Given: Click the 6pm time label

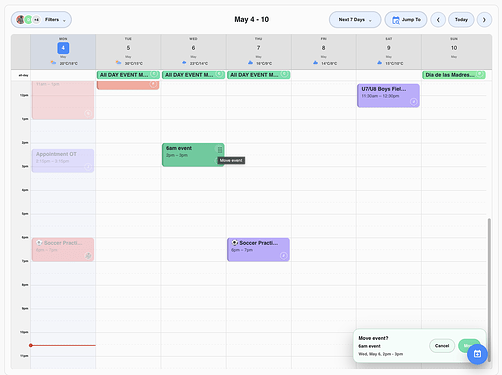Looking at the screenshot, I should click(25, 238).
